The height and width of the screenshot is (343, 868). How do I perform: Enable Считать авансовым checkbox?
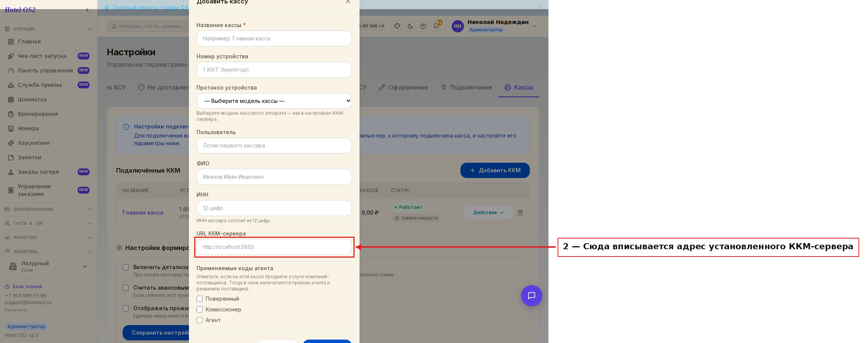(x=126, y=288)
